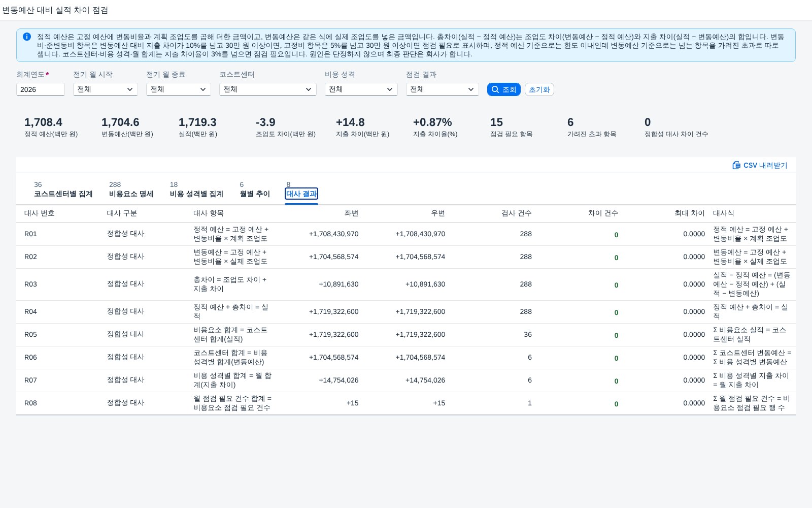Open the 전기 월 종료 dropdown
The width and height of the screenshot is (812, 508).
[179, 89]
